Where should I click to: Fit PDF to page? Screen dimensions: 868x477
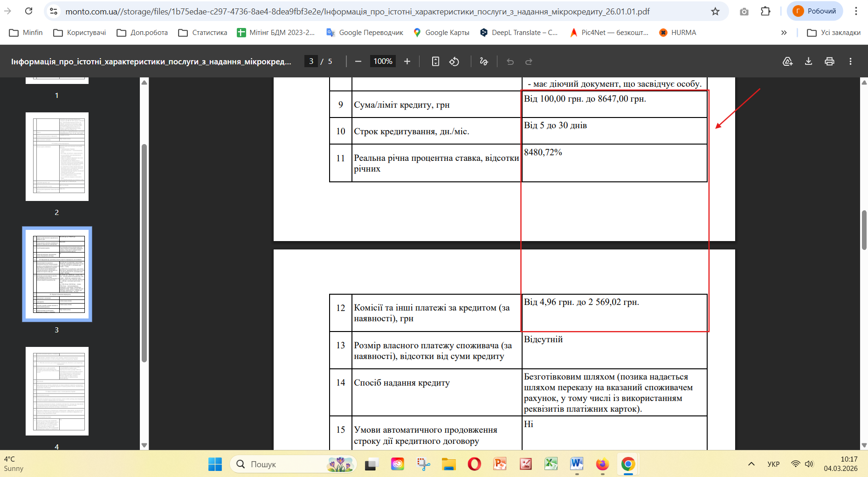point(435,61)
